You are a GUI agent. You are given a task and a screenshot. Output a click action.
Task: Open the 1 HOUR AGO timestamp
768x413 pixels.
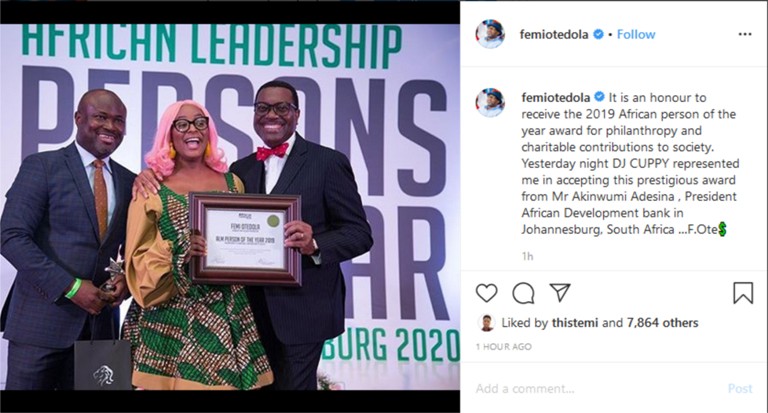coord(504,346)
